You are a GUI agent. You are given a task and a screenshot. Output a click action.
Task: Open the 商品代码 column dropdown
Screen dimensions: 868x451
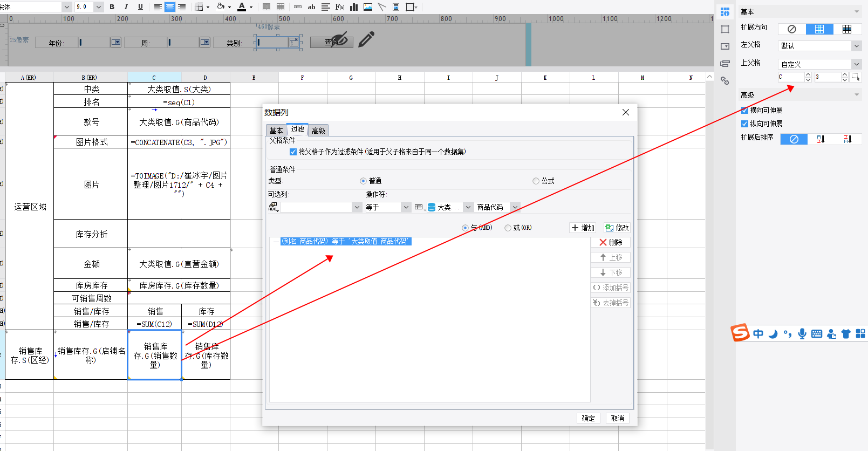(x=515, y=207)
